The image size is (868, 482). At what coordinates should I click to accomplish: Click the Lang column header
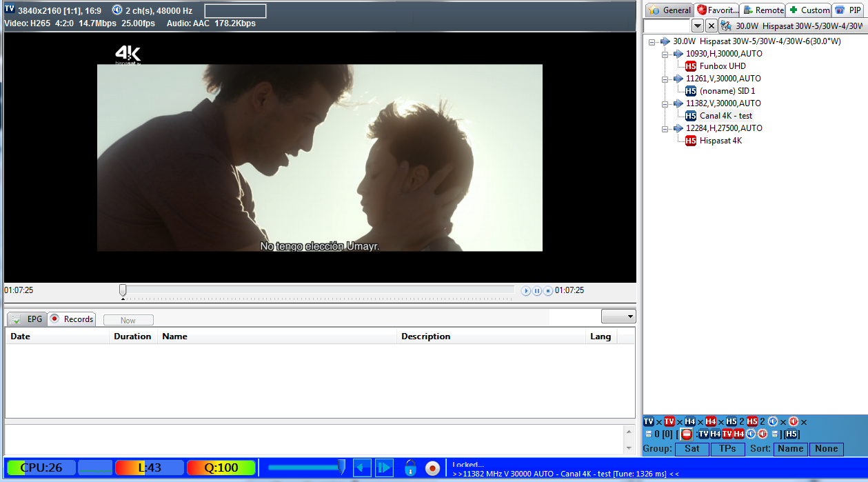(601, 337)
